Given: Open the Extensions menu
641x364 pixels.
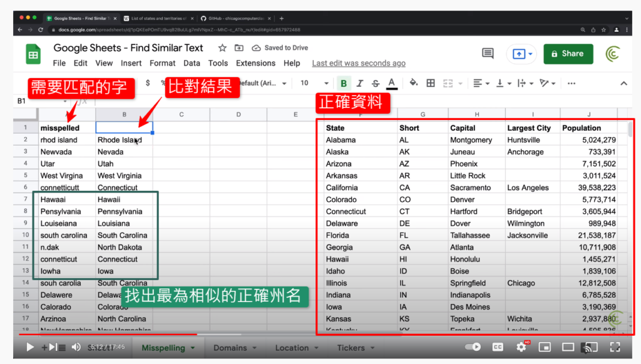Looking at the screenshot, I should 255,63.
